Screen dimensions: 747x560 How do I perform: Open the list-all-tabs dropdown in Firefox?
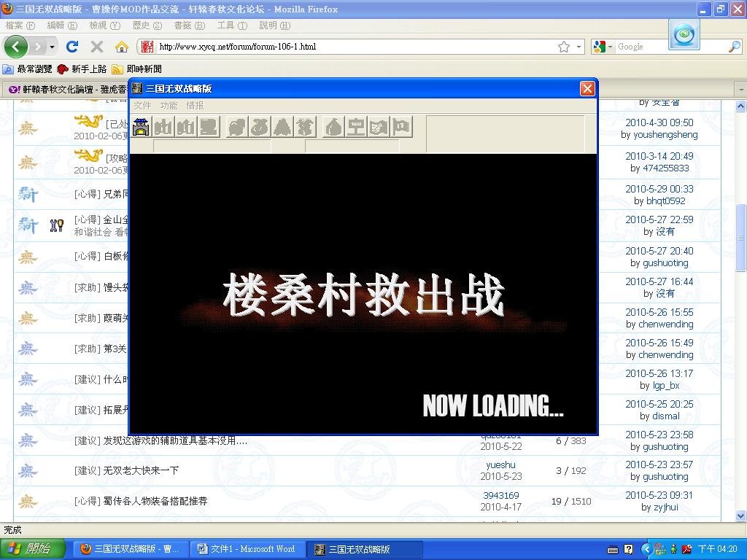click(741, 89)
